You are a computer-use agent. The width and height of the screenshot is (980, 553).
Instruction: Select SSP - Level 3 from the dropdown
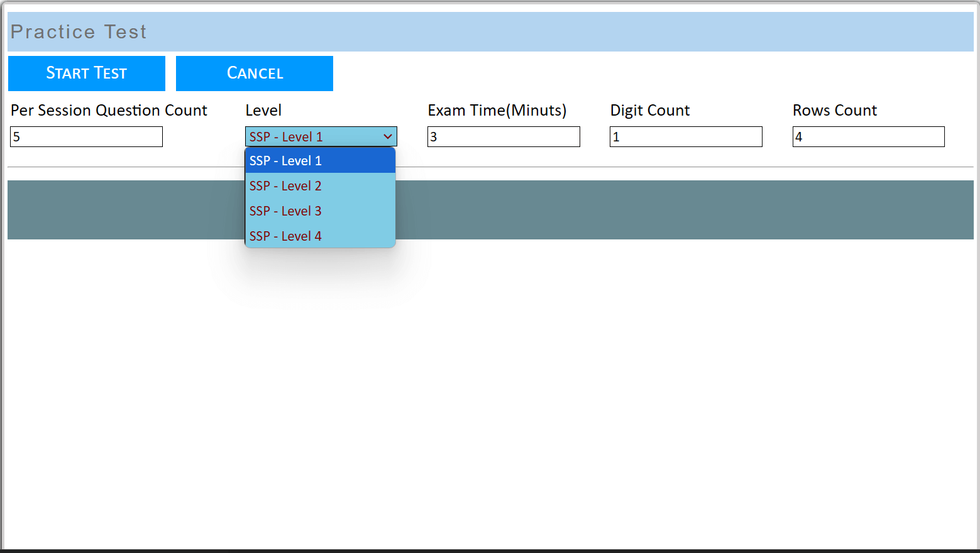pos(285,211)
